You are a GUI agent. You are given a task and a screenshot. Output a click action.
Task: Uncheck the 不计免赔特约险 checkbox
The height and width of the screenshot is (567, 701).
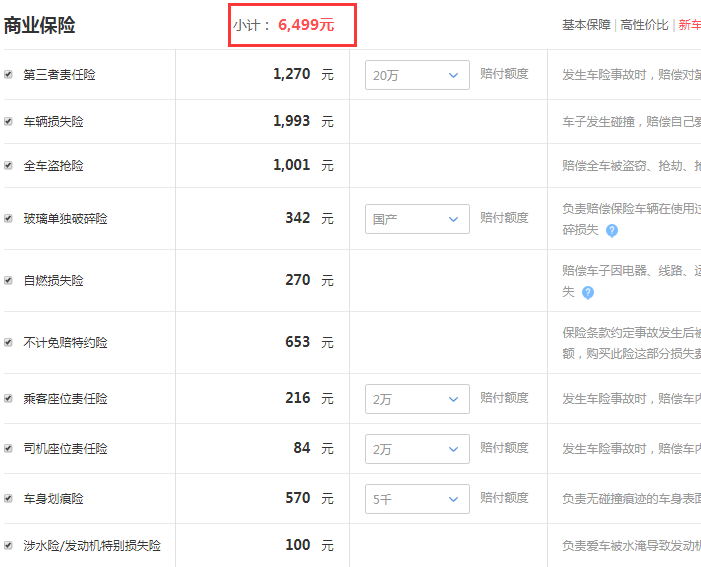point(8,343)
